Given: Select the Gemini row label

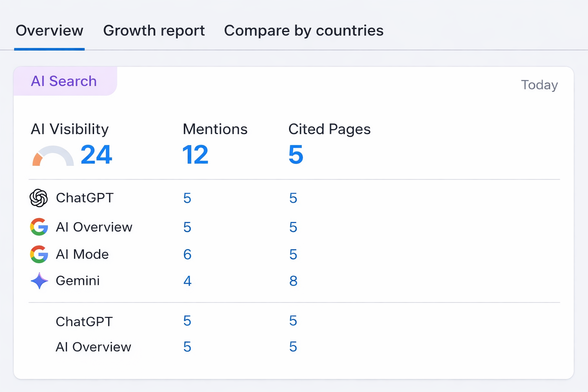Looking at the screenshot, I should tap(78, 281).
